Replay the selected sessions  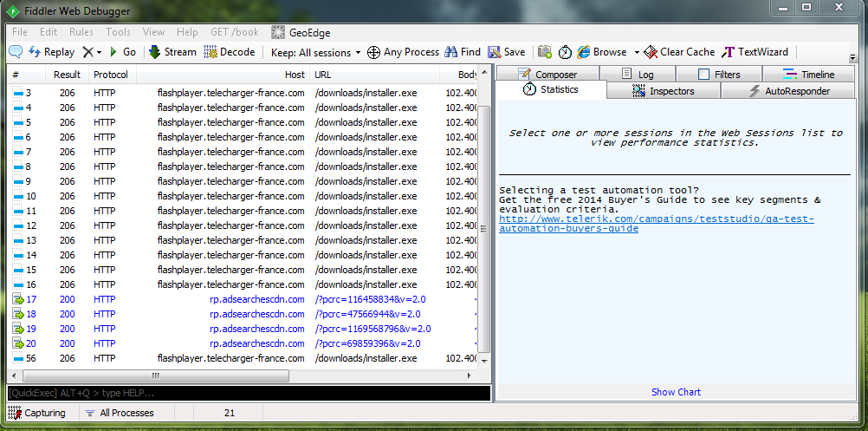click(x=51, y=52)
